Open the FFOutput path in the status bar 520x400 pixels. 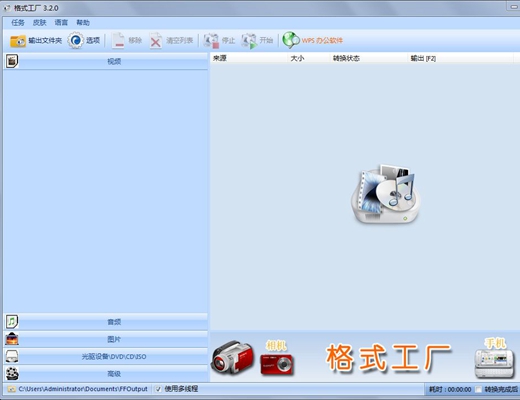point(83,389)
